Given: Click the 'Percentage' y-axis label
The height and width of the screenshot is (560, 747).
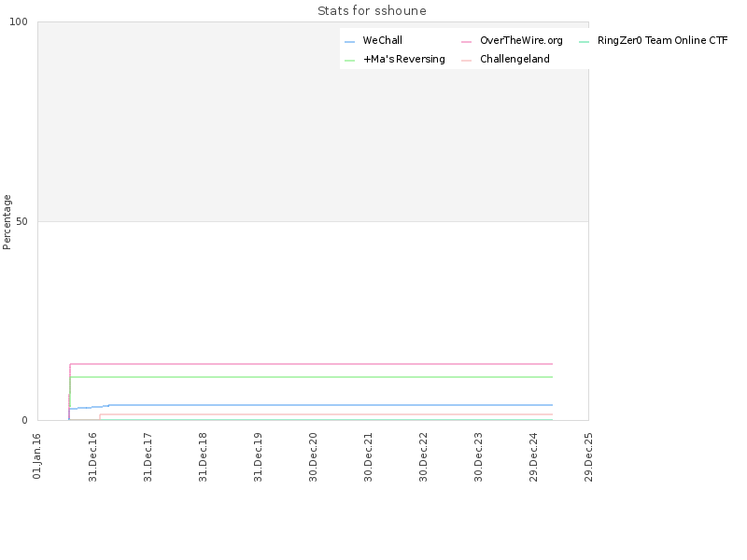Looking at the screenshot, I should click(7, 222).
